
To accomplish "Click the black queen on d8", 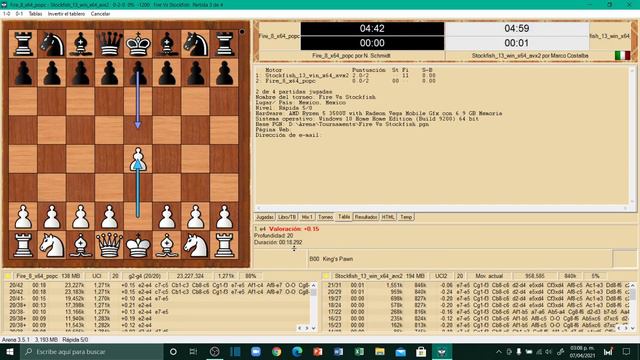I will point(109,43).
